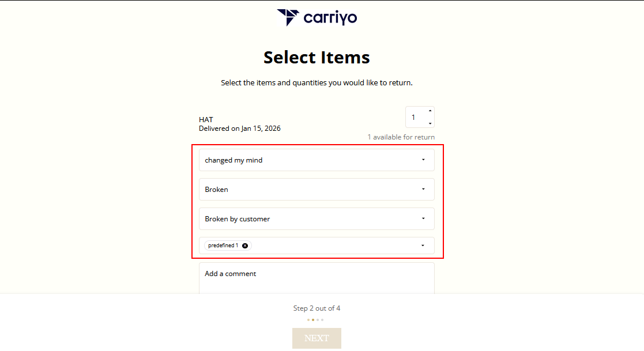Click the fourth step indicator dot
644x351 pixels.
tap(322, 319)
